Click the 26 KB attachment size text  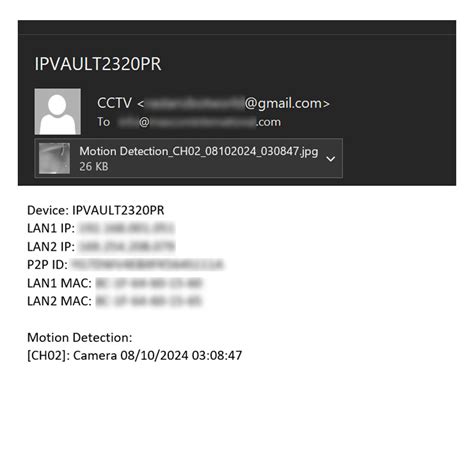point(94,166)
